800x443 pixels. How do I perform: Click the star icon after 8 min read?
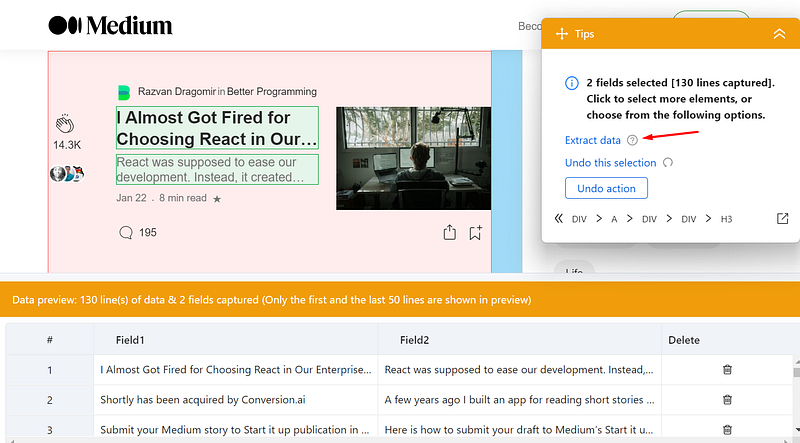point(217,199)
